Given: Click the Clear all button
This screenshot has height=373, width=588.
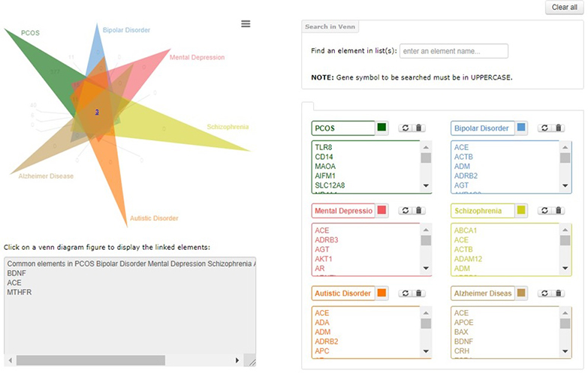Looking at the screenshot, I should point(564,8).
